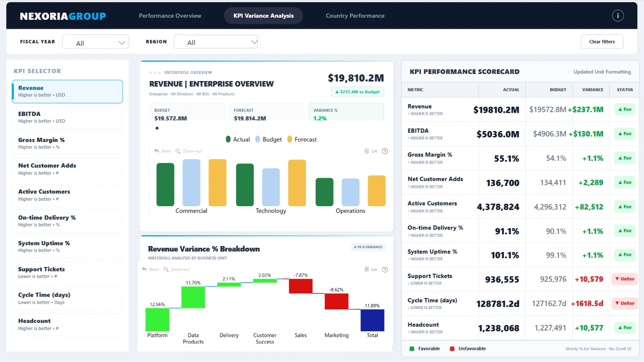Click the info icon in the header
The image size is (644, 362).
click(x=618, y=16)
